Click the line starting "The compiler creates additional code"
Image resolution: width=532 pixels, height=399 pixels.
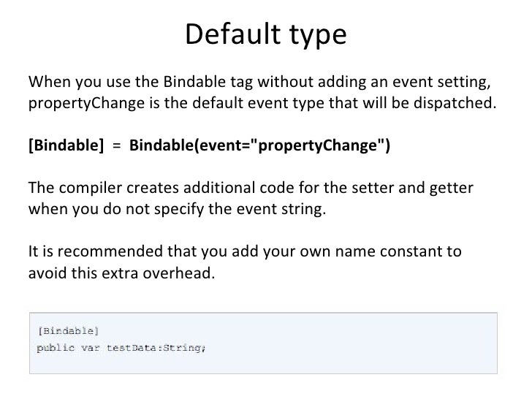click(251, 188)
